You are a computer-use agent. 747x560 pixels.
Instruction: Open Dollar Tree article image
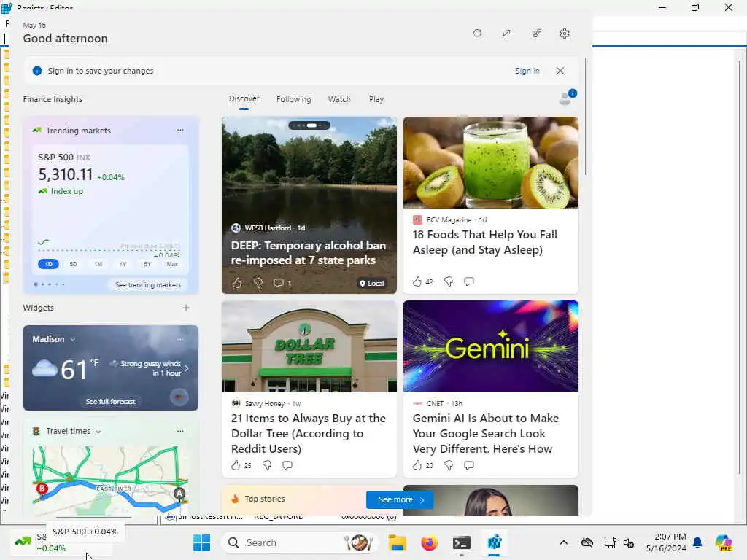[x=309, y=346]
